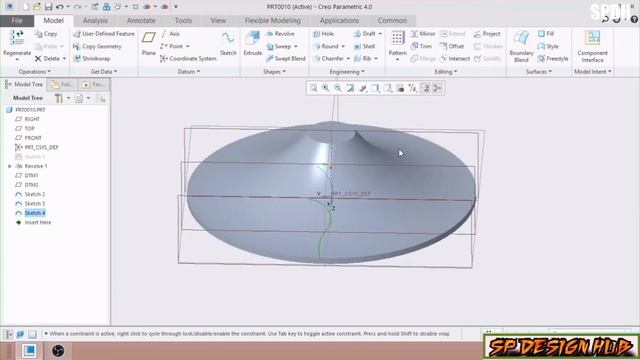
Task: Open the Round options dropdown arrow
Action: pyautogui.click(x=343, y=47)
